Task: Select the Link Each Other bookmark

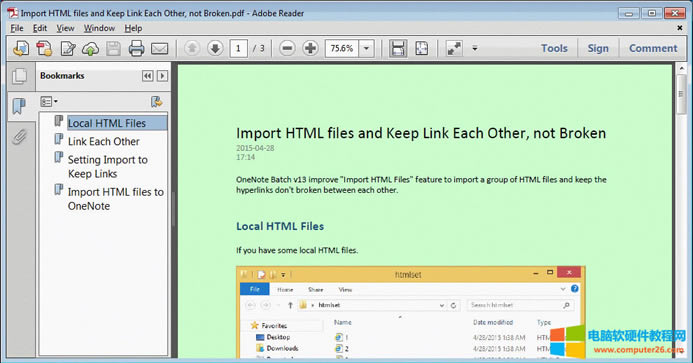Action: point(103,141)
